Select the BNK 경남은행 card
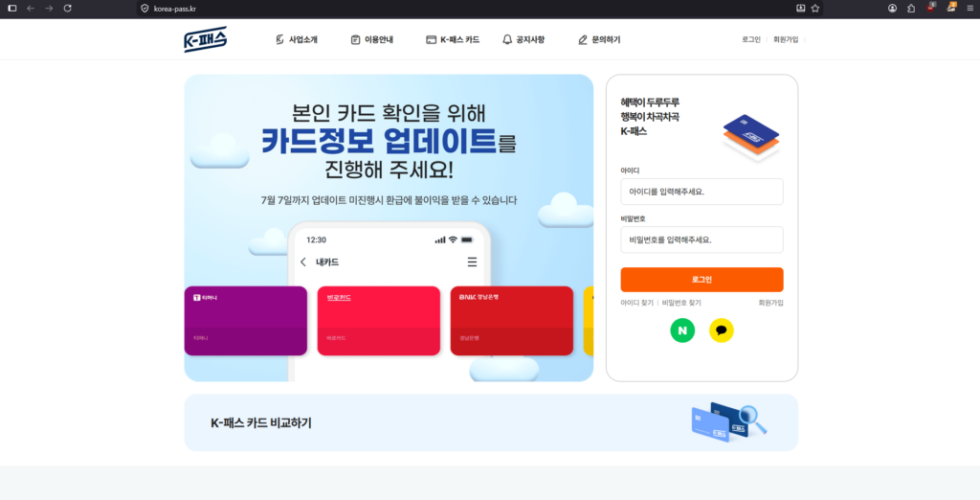 coord(512,320)
